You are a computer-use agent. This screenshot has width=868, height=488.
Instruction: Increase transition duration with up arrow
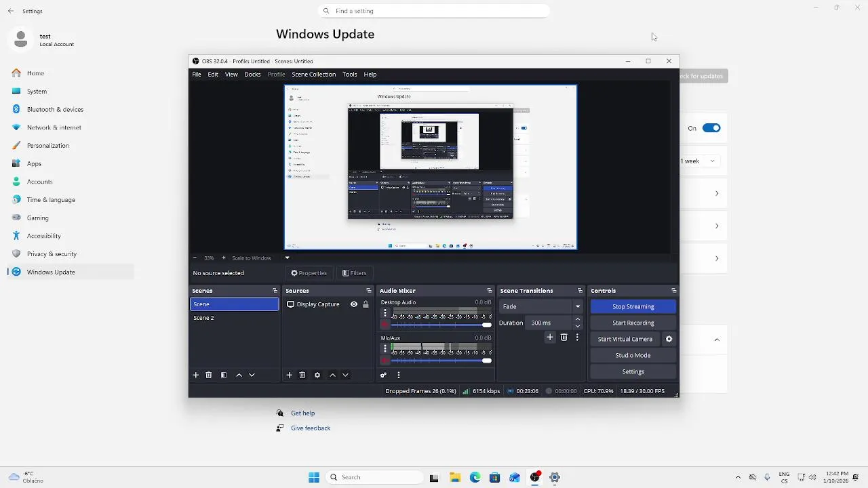click(578, 319)
